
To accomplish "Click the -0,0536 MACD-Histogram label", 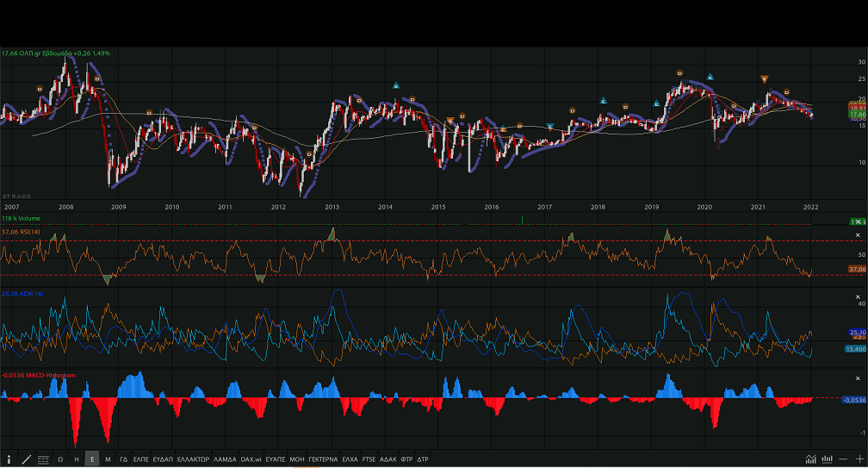I will click(38, 375).
